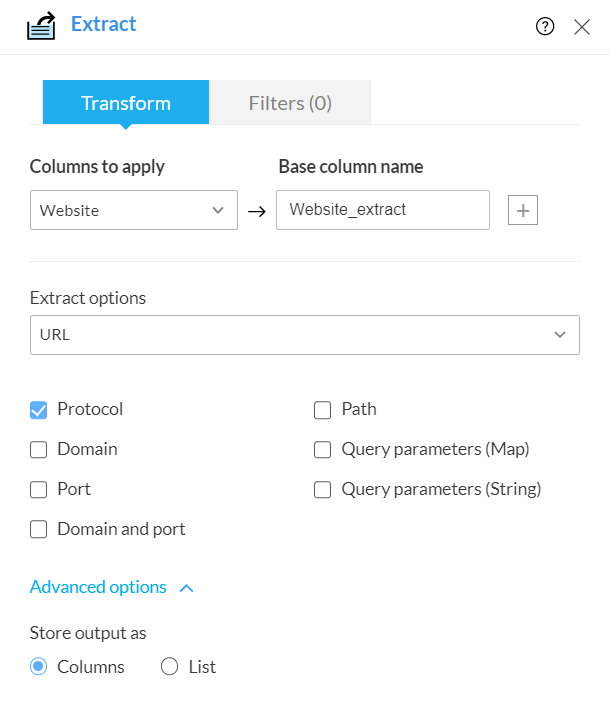Open the Columns to apply Website dropdown
The height and width of the screenshot is (709, 610).
(x=134, y=210)
